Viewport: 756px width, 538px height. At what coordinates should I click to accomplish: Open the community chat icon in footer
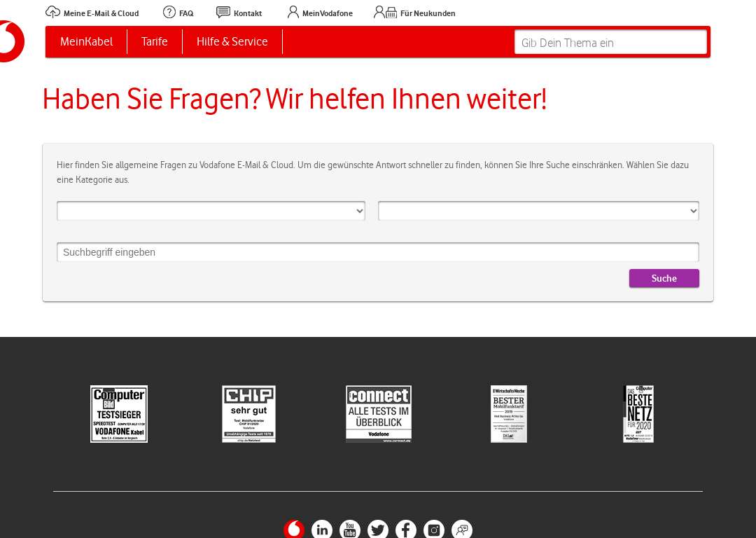pyautogui.click(x=461, y=530)
